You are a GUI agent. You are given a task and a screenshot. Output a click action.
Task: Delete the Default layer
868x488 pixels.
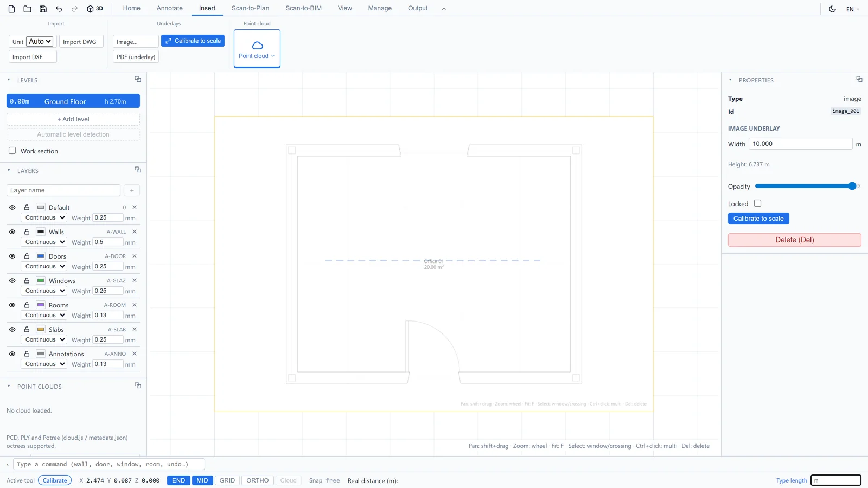(135, 207)
